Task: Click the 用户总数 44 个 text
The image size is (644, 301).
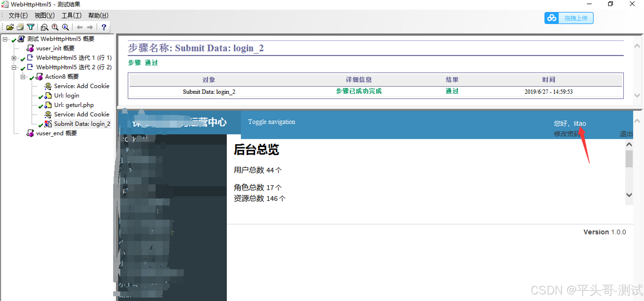Action: tap(258, 170)
